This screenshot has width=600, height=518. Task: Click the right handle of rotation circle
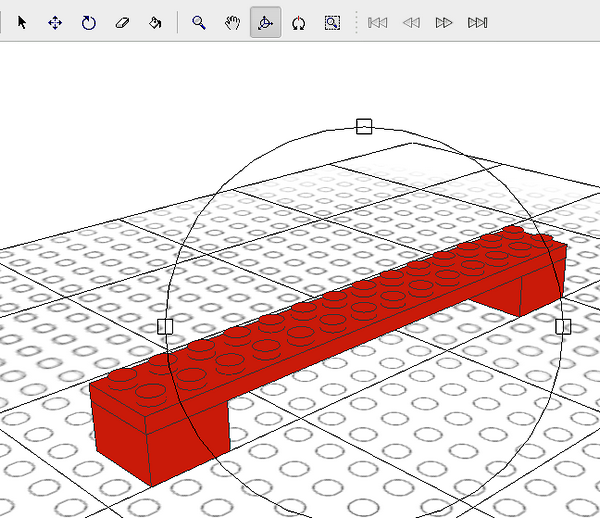click(563, 327)
